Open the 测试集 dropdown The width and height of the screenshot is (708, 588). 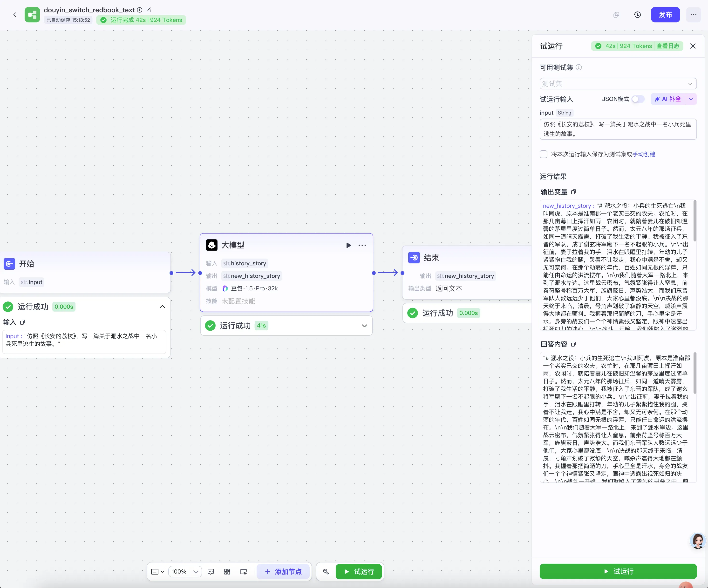618,84
